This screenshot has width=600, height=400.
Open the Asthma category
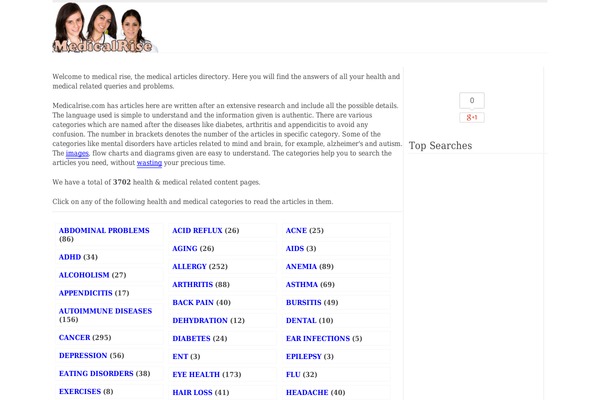[302, 285]
